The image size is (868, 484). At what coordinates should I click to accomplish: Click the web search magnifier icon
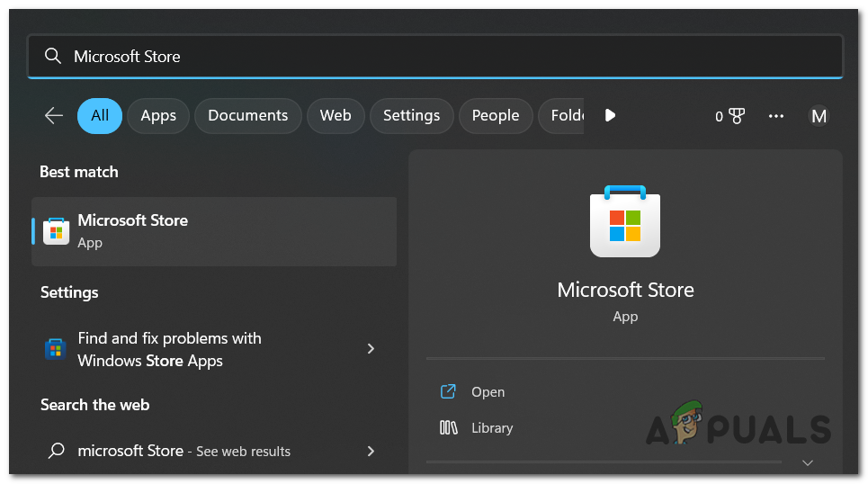(56, 450)
